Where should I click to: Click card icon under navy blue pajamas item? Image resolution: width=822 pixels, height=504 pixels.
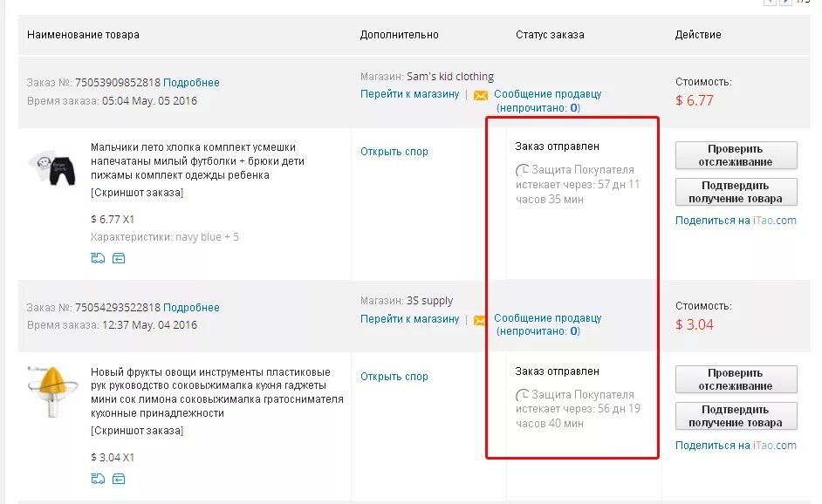tap(119, 258)
